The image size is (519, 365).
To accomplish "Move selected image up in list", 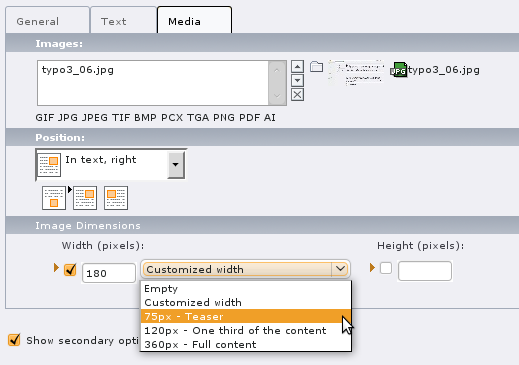I will [297, 67].
